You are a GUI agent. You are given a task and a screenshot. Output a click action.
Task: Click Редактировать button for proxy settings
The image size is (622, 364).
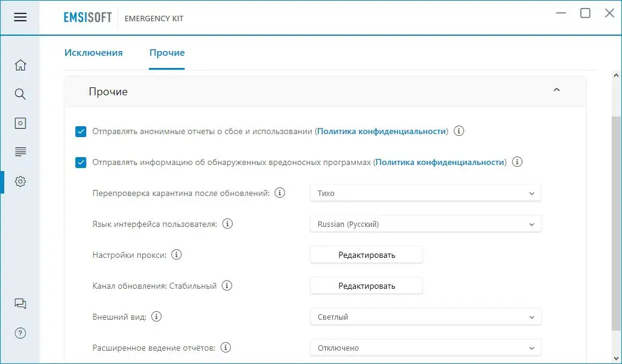pos(366,255)
